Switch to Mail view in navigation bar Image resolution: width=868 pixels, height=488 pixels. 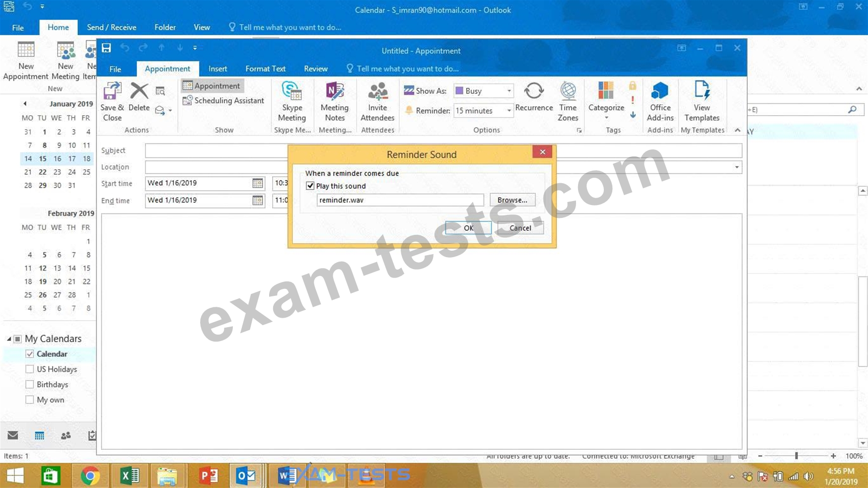13,435
